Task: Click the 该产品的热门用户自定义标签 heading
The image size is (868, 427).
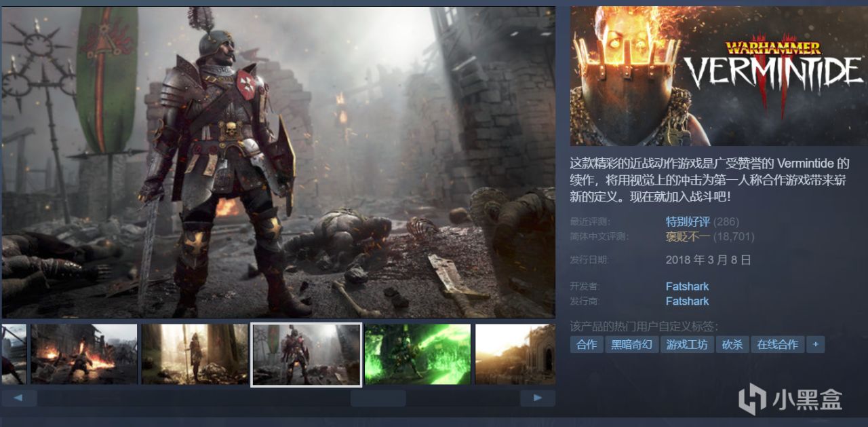Action: pyautogui.click(x=644, y=327)
